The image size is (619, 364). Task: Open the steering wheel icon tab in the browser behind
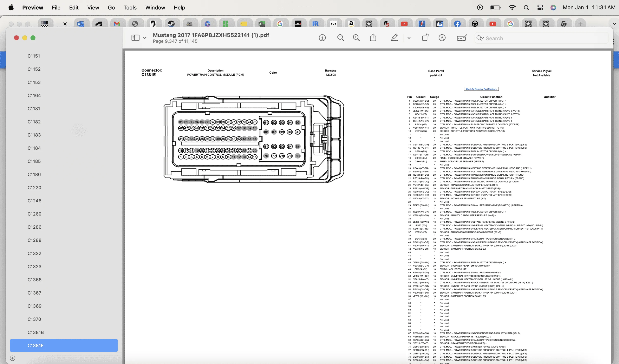pos(475,24)
